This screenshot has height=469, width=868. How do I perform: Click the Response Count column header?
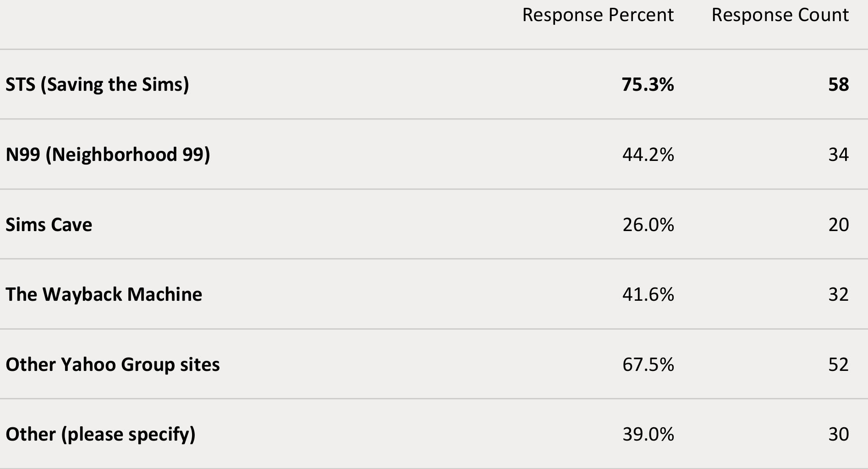[x=780, y=15]
